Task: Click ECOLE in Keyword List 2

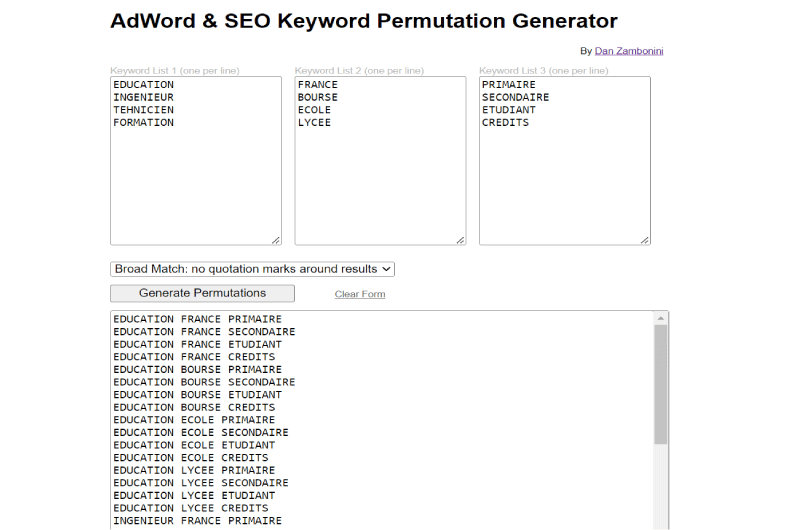Action: point(314,110)
